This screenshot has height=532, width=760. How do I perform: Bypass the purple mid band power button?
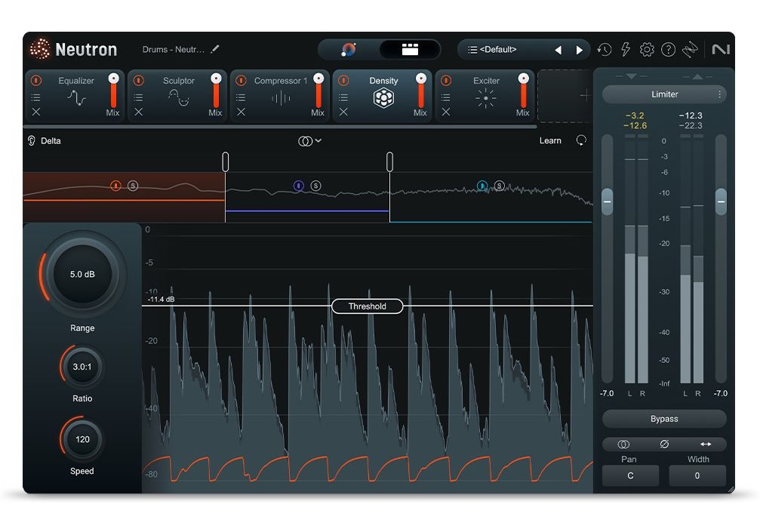(x=299, y=186)
